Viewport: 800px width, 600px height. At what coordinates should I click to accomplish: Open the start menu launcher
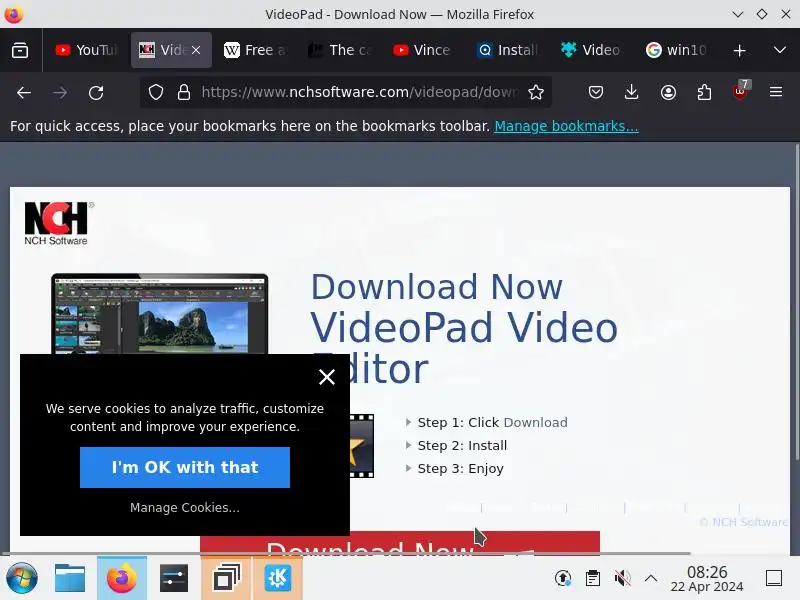(21, 578)
